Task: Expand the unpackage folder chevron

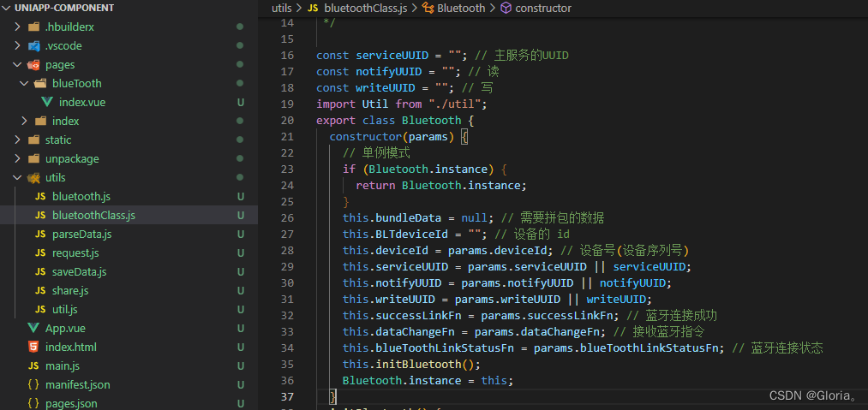Action: [17, 158]
